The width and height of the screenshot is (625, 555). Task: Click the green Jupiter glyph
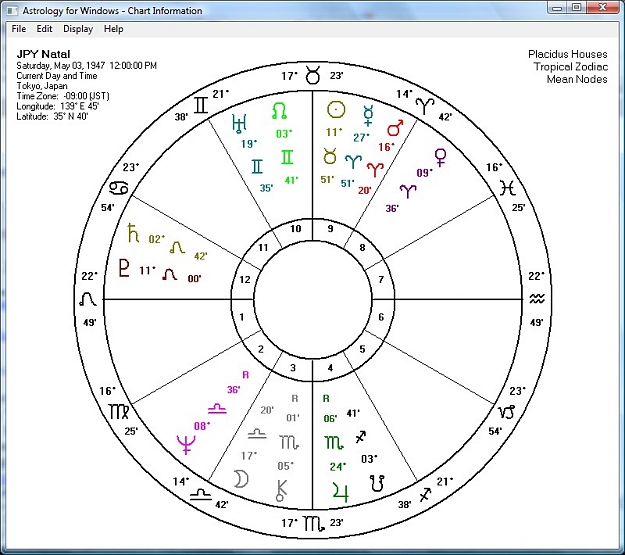coord(340,492)
